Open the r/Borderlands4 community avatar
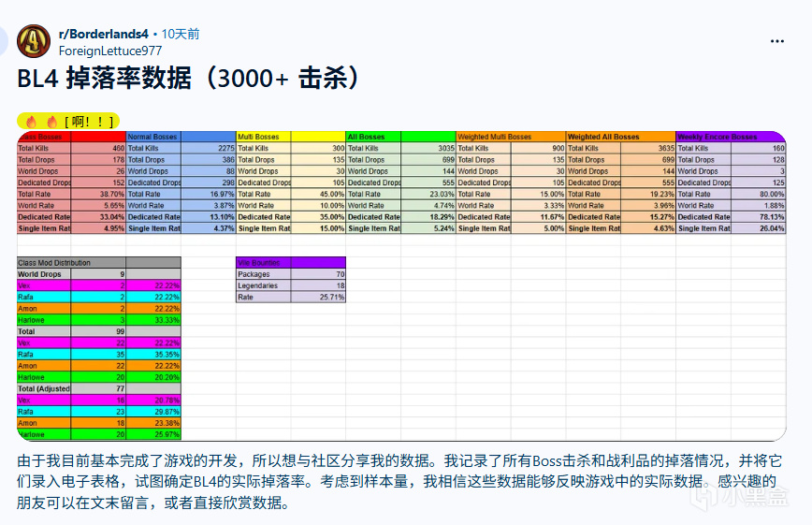812x525 pixels. 34,41
